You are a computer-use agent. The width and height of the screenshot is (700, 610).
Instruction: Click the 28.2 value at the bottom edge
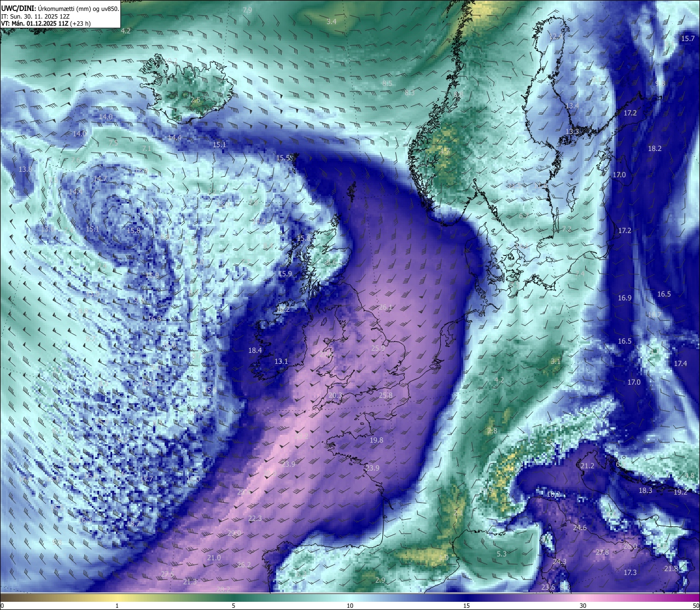pos(223,589)
